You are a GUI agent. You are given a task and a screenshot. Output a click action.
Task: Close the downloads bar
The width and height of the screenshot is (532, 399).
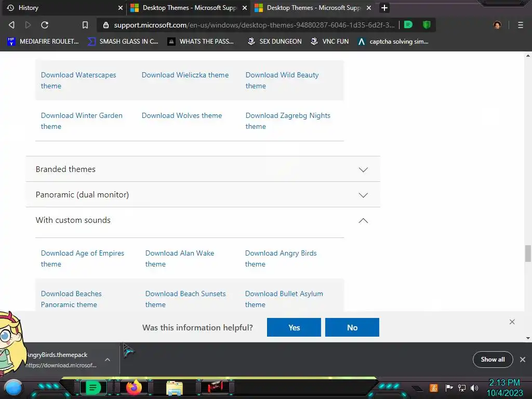523,360
